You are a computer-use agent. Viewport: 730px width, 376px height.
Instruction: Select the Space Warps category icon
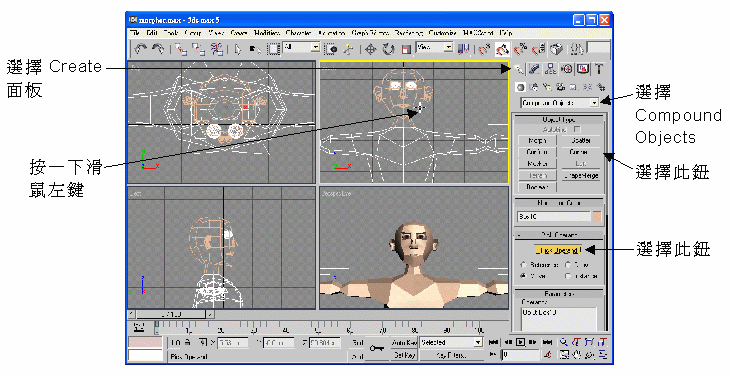[588, 87]
